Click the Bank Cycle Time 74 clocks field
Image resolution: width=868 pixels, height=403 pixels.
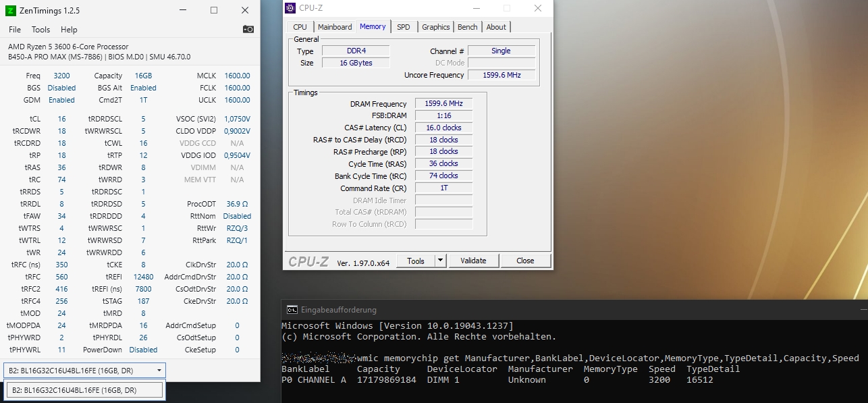click(x=443, y=176)
